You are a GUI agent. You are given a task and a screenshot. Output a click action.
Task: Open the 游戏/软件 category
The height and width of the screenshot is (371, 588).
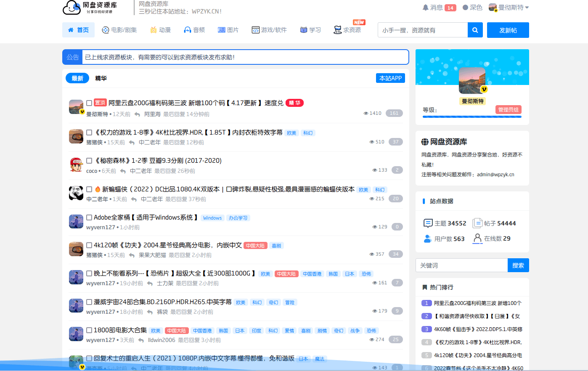(269, 30)
